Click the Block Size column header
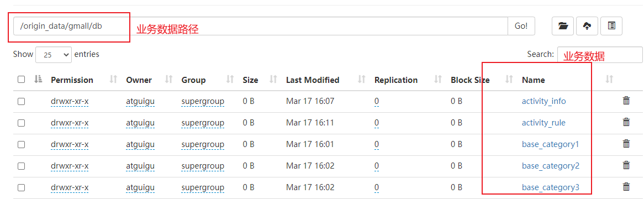 tap(470, 80)
